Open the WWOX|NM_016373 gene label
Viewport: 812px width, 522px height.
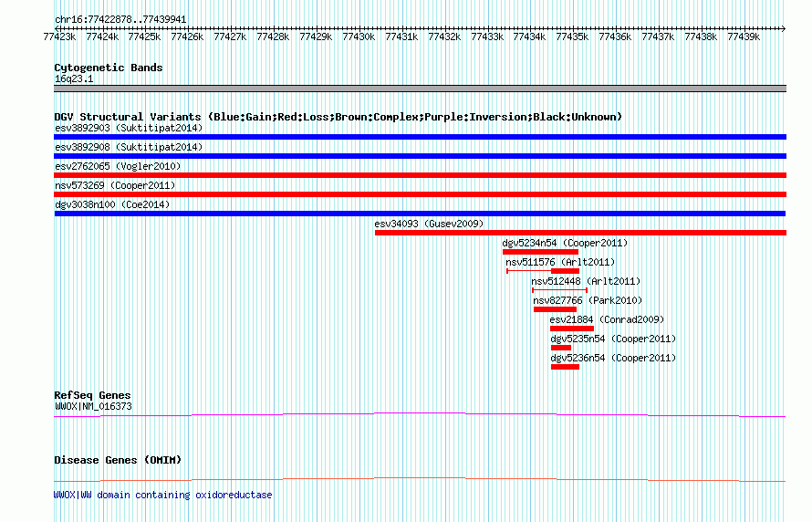(x=93, y=407)
